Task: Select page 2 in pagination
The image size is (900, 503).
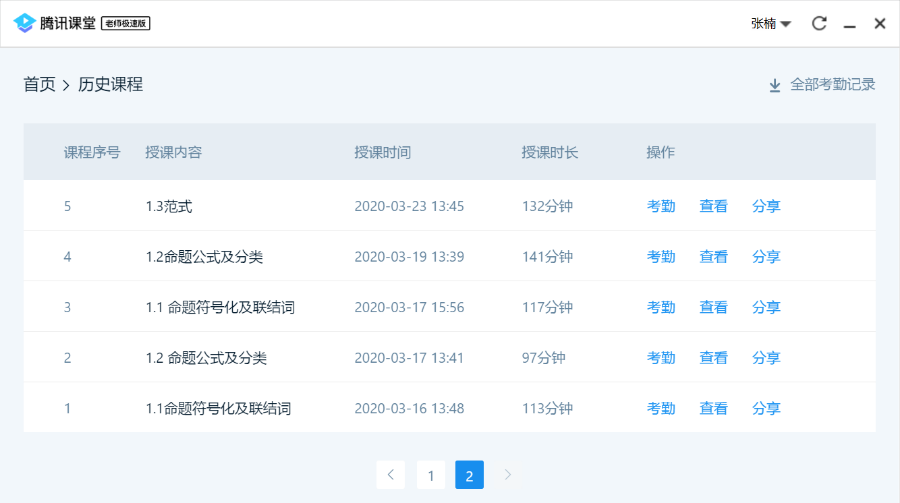Action: coord(469,475)
